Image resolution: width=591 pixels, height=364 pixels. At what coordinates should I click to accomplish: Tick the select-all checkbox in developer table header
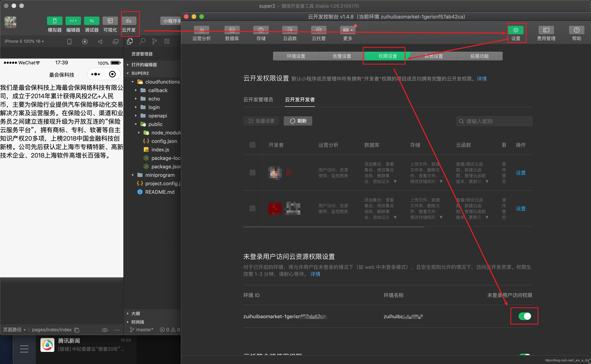pos(252,145)
